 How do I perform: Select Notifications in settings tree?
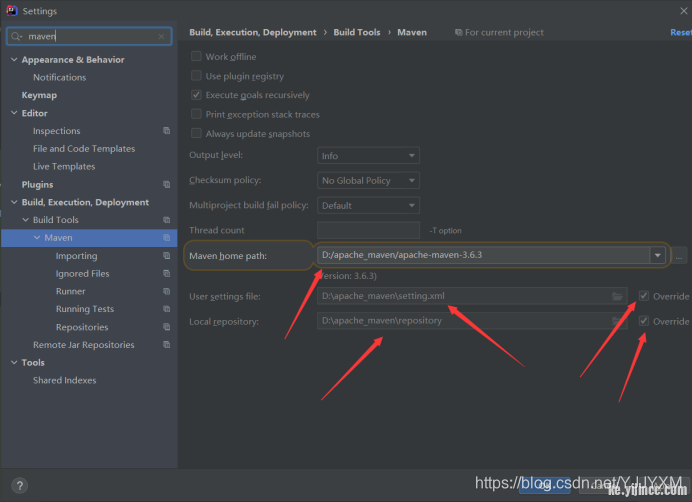(60, 77)
